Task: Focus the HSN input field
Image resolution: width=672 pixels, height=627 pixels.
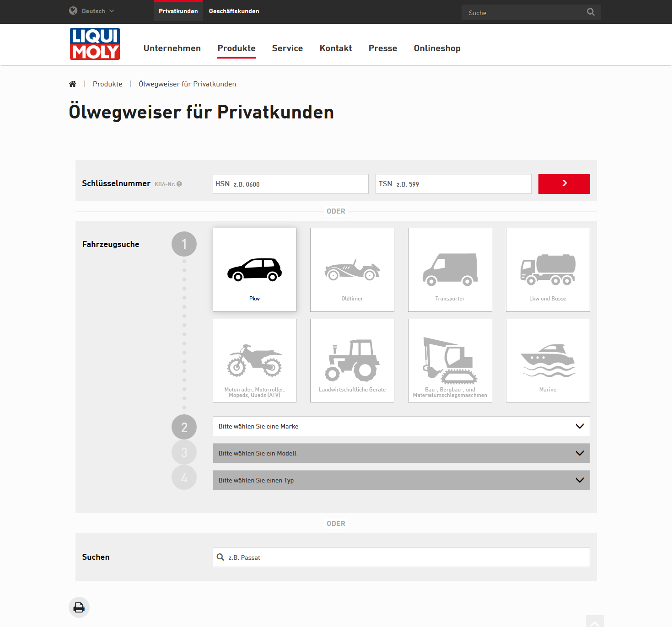Action: pos(297,184)
